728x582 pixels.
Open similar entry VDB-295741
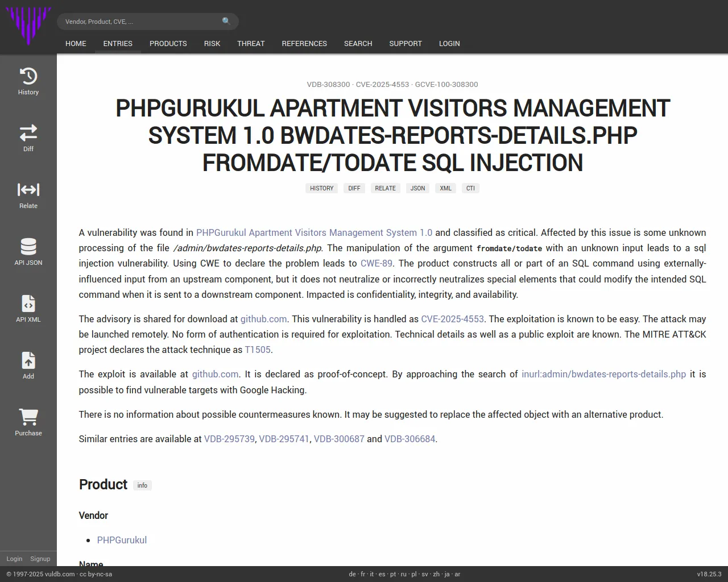284,439
